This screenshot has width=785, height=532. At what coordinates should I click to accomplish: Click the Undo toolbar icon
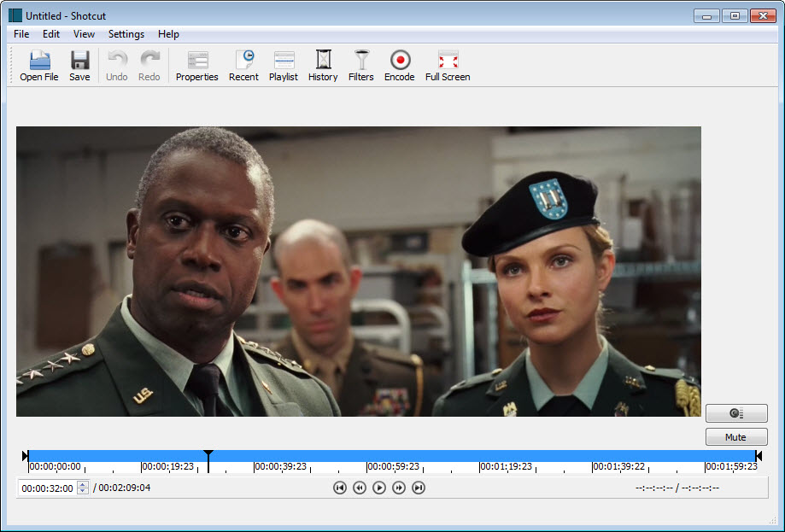point(117,66)
